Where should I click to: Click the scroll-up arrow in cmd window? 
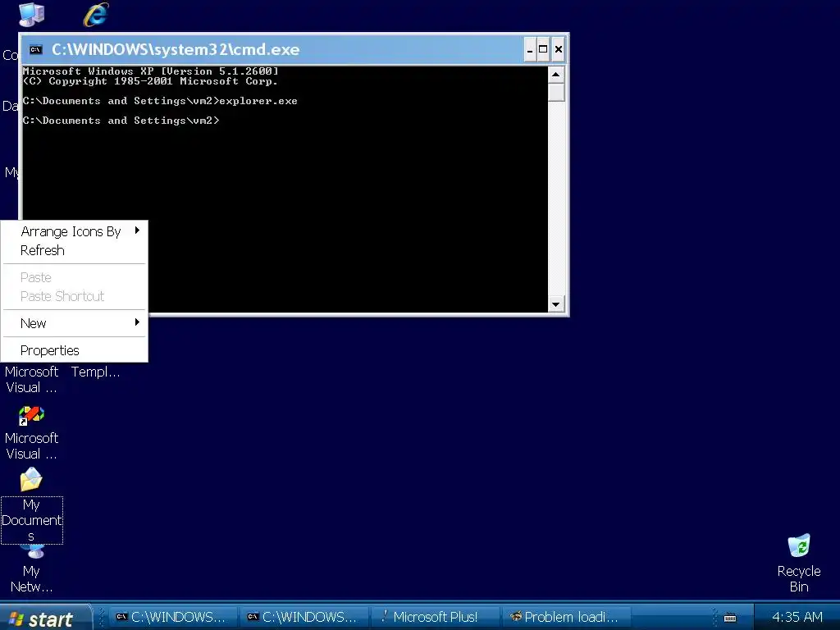[x=556, y=74]
